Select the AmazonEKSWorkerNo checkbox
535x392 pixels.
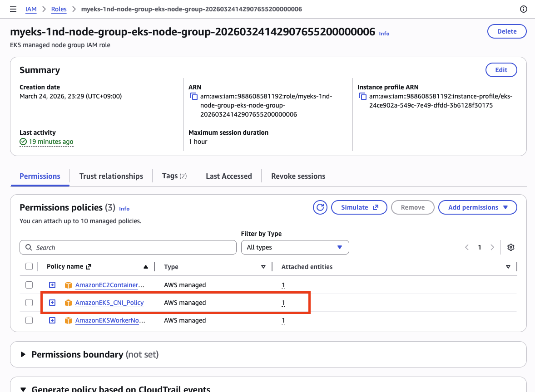tap(29, 320)
